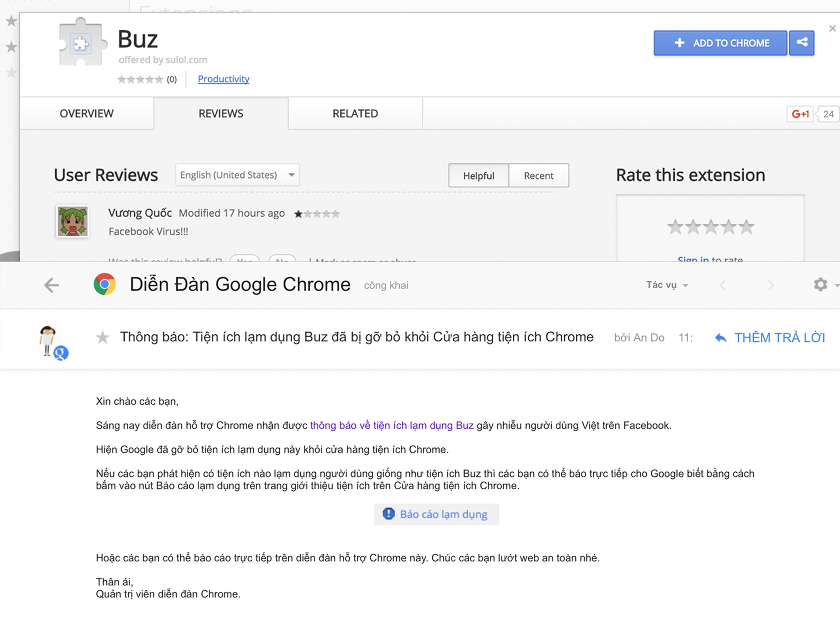Click Thêm trả lời reply button
This screenshot has width=840, height=618.
coord(770,337)
